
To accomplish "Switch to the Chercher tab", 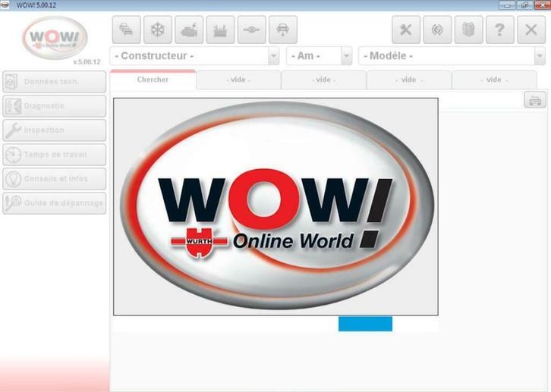I will pyautogui.click(x=153, y=80).
